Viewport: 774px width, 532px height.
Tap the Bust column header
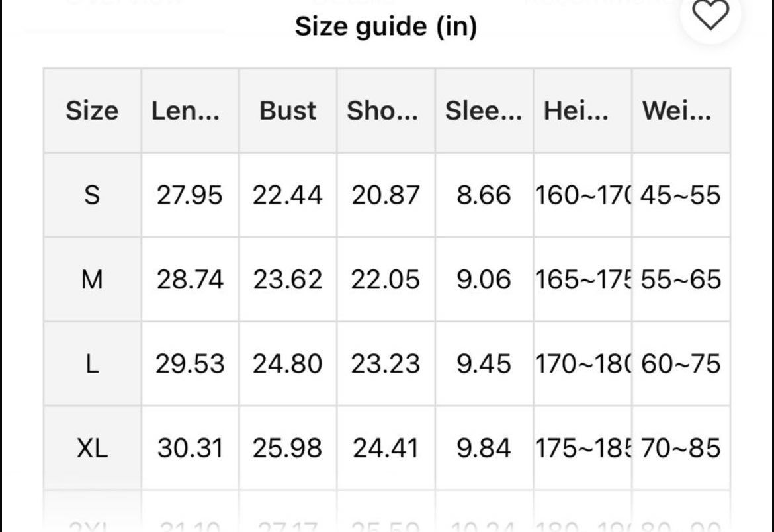288,111
